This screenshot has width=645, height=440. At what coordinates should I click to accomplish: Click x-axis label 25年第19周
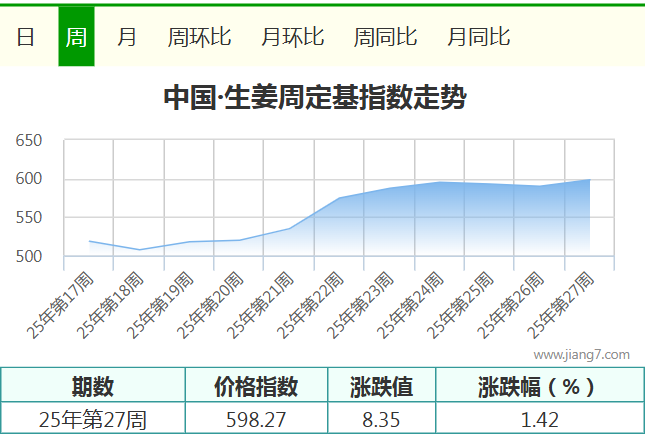(160, 305)
